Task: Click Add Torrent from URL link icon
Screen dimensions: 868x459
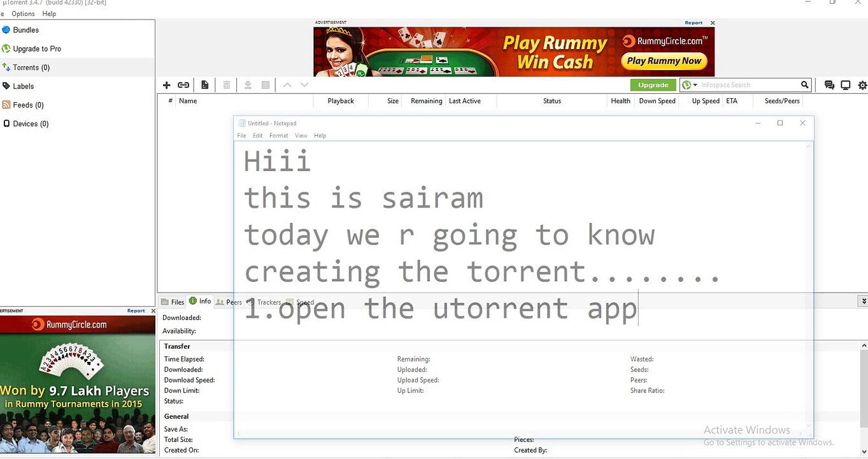Action: pos(183,85)
